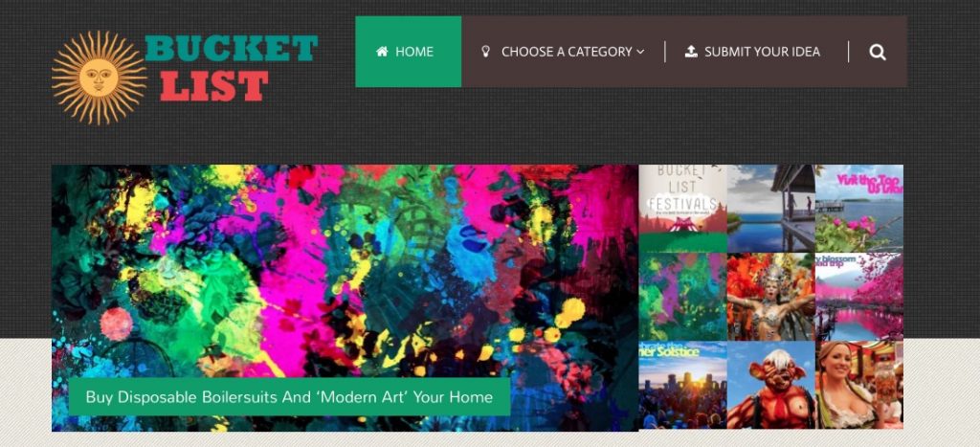
Task: Open the Bucket List Festivals thumbnail
Action: tap(682, 208)
